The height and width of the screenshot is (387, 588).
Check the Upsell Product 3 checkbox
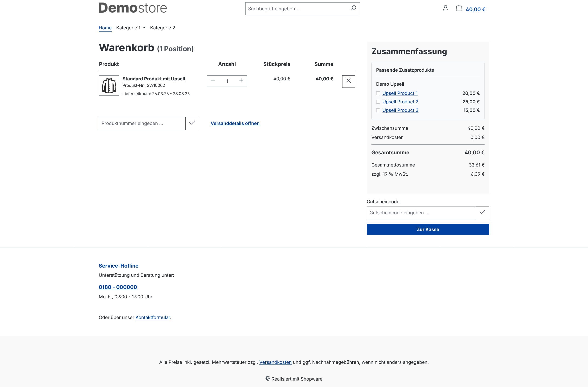pyautogui.click(x=378, y=110)
